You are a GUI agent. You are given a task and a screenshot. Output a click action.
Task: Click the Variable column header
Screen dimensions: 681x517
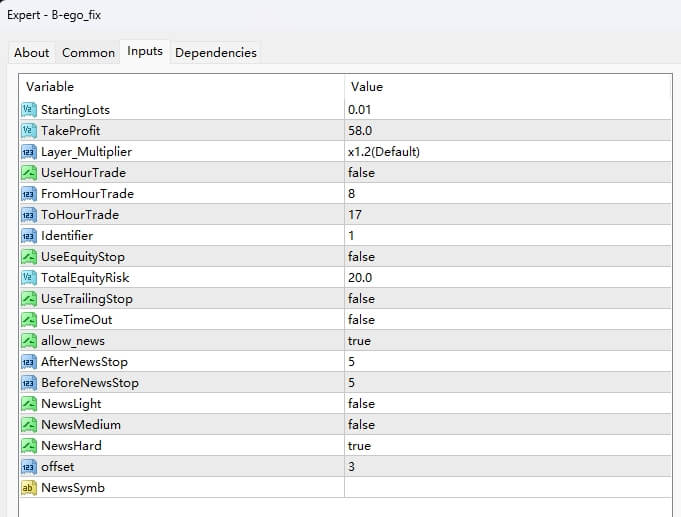pyautogui.click(x=50, y=87)
